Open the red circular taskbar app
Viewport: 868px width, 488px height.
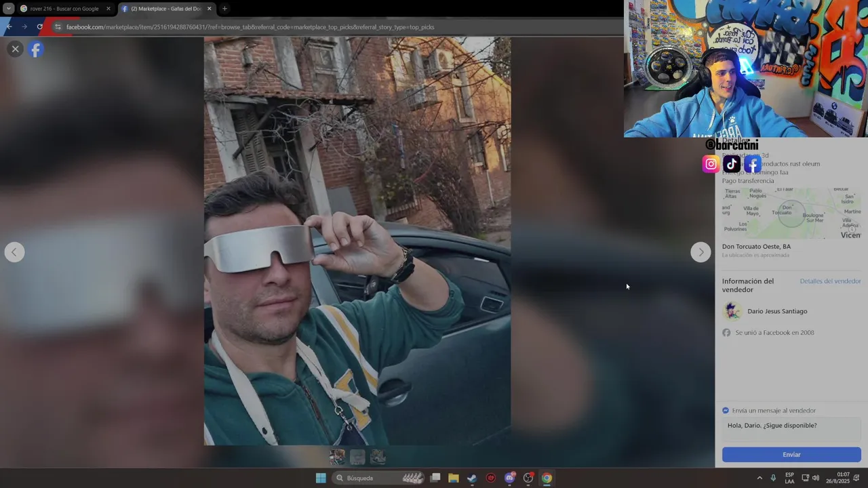coord(491,478)
